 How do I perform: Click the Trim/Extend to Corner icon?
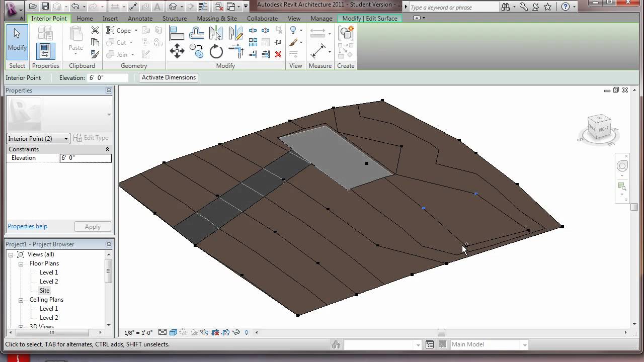235,51
